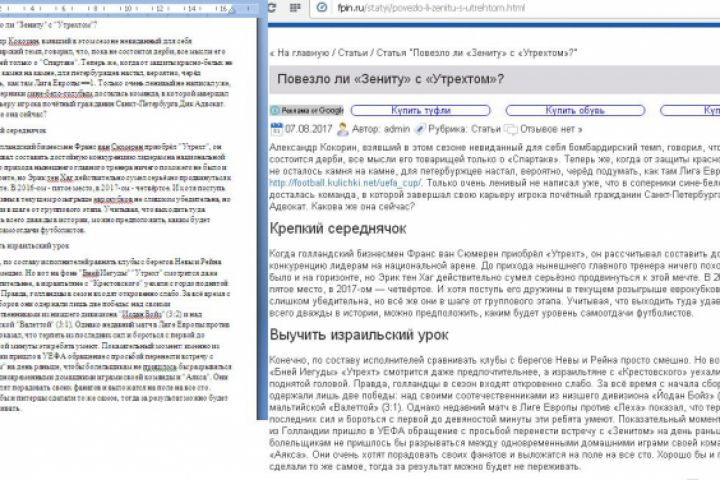
Task: View site information icon beside the URL
Action: (x=322, y=7)
